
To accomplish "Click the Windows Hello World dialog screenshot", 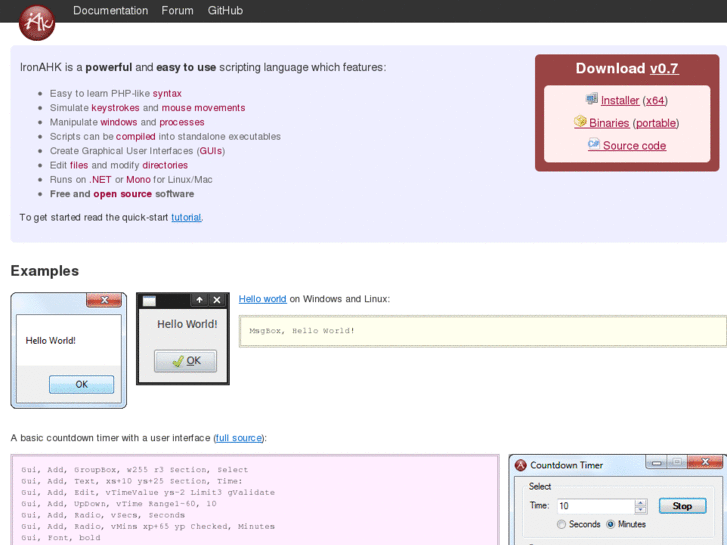I will click(69, 350).
